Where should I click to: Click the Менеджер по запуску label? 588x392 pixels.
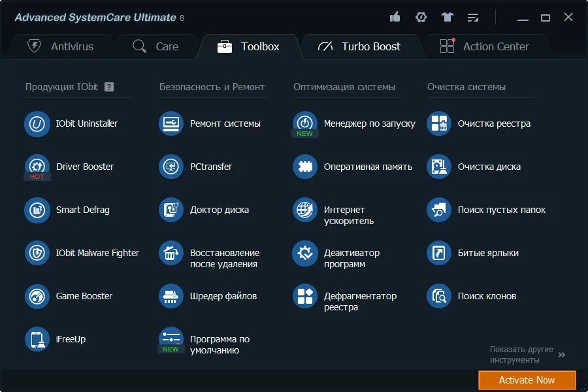pyautogui.click(x=369, y=123)
